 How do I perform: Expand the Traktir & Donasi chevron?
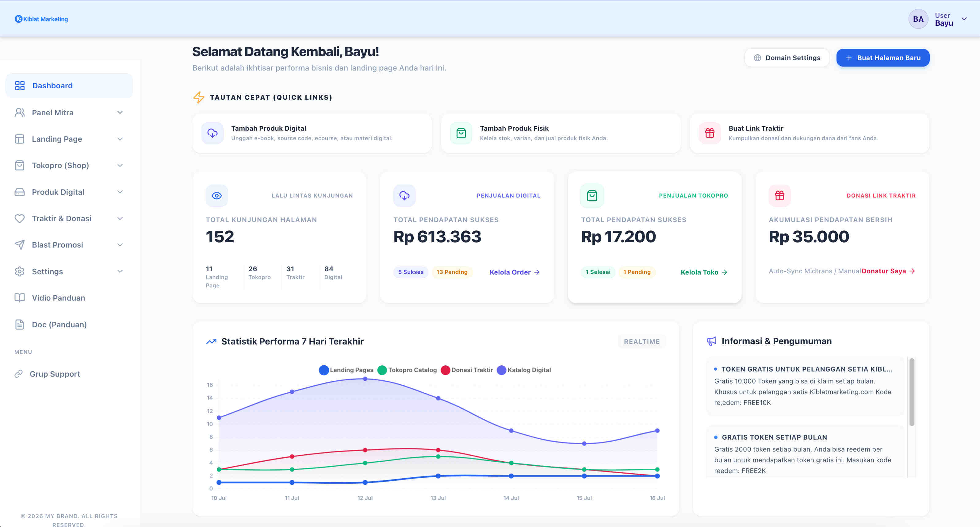(x=120, y=218)
